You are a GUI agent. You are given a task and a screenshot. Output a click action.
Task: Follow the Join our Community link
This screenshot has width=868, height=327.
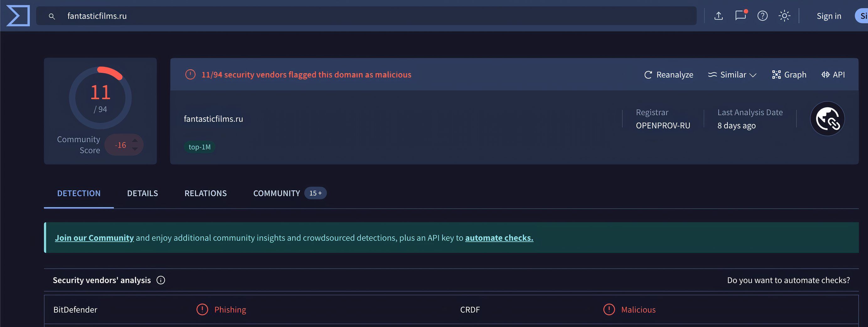[x=94, y=238]
